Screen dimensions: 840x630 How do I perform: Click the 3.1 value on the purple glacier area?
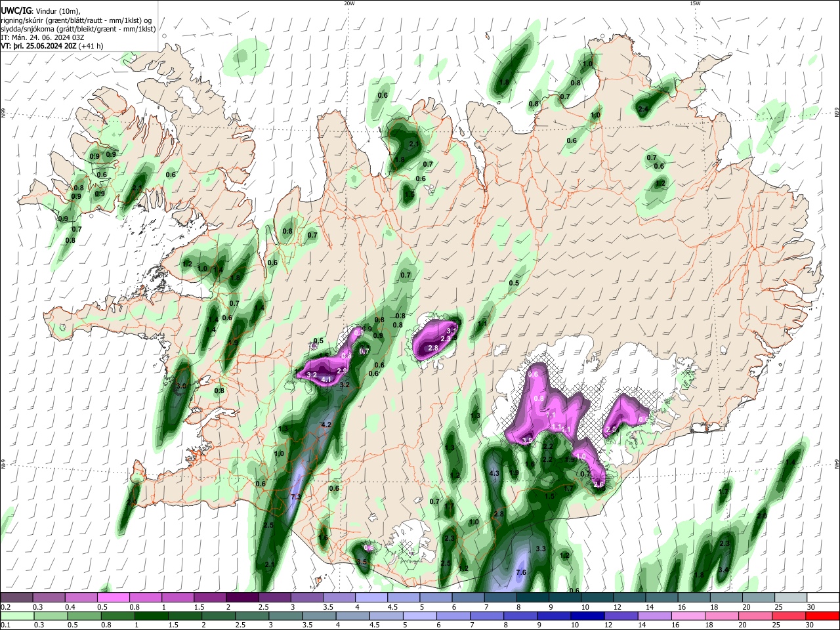451,330
